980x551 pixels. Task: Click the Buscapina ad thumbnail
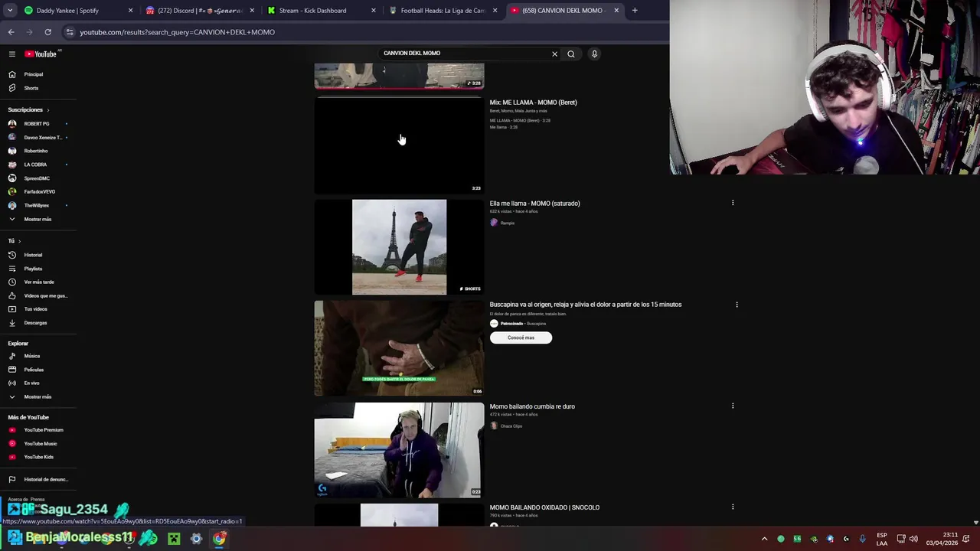coord(399,348)
